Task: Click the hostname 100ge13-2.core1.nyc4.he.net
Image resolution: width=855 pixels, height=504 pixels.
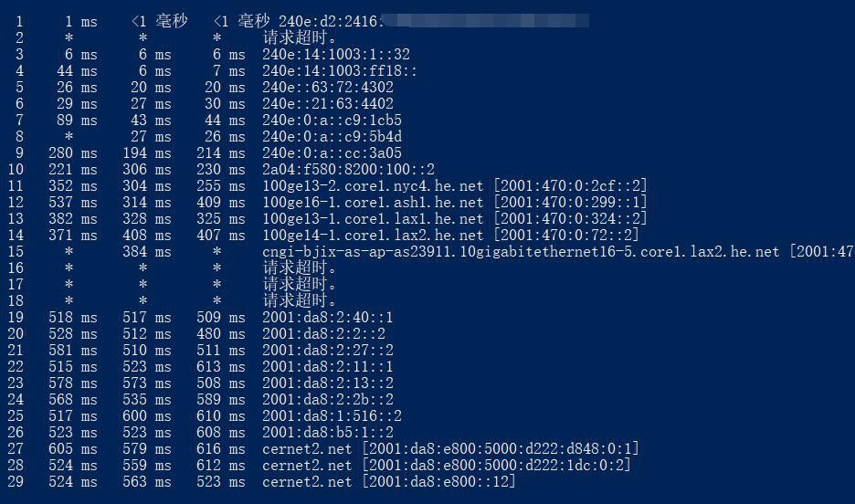Action: coord(373,186)
